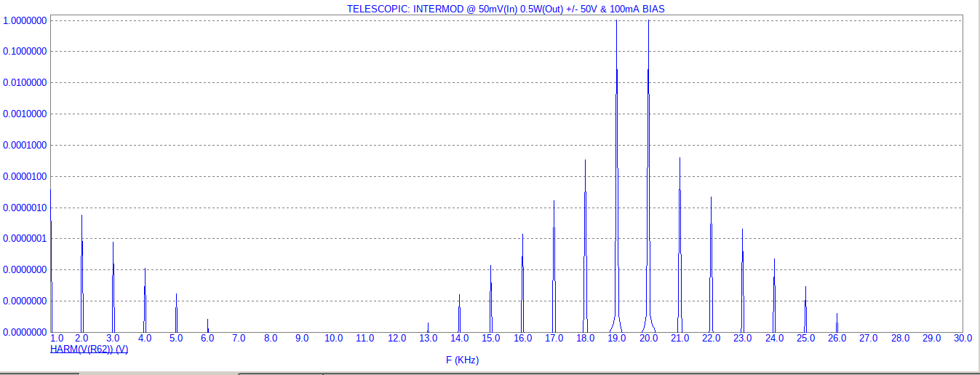Screen dimensions: 980x375
Task: Click the 28.0 X-axis tick label
Action: pyautogui.click(x=901, y=339)
